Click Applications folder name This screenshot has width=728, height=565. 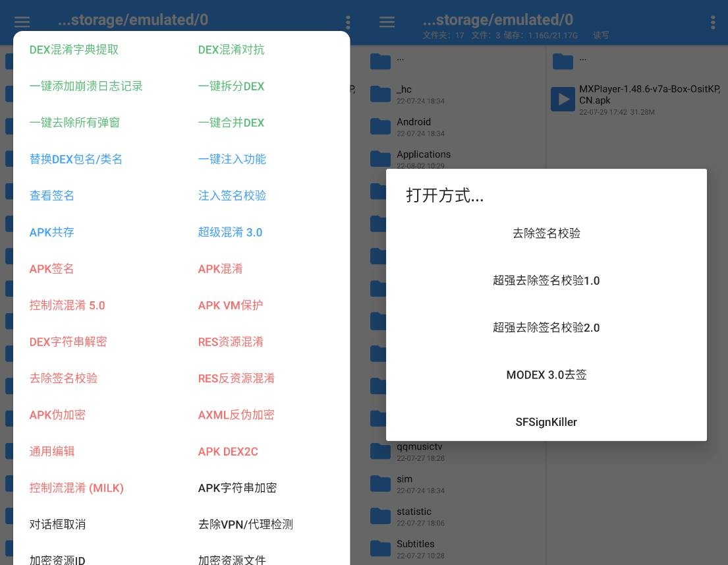pyautogui.click(x=424, y=154)
